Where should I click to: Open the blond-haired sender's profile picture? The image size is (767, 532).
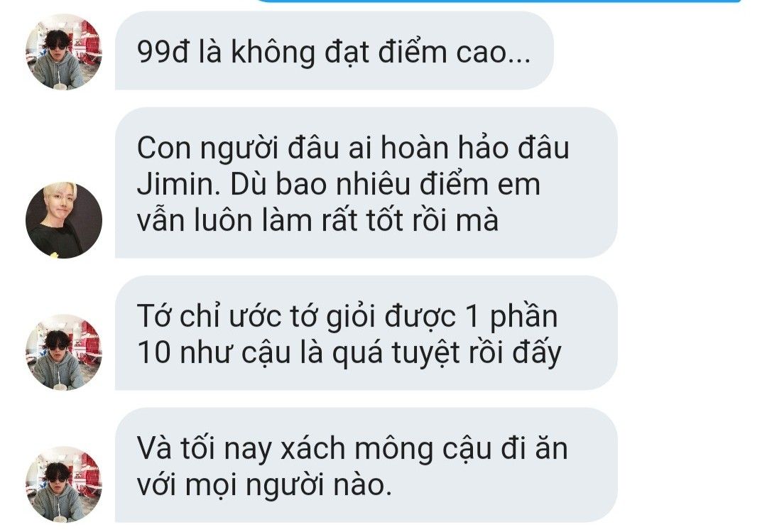[64, 220]
